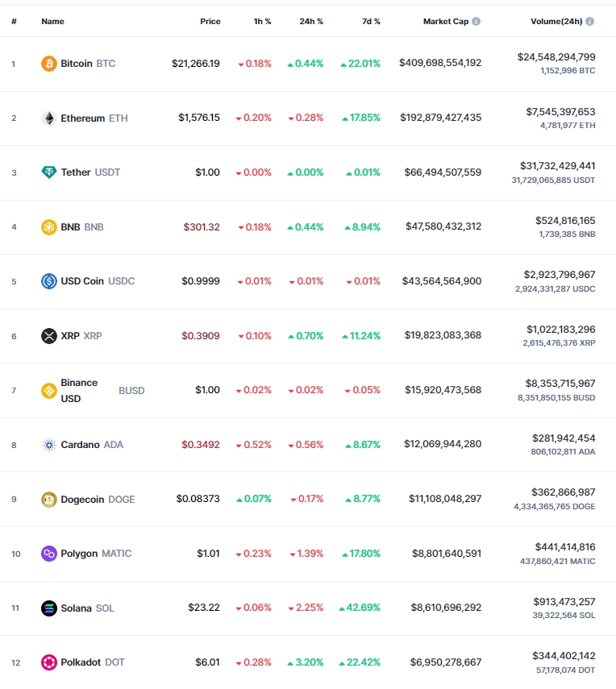This screenshot has height=689, width=616.
Task: Click the Ethereum diamond icon
Action: [49, 118]
